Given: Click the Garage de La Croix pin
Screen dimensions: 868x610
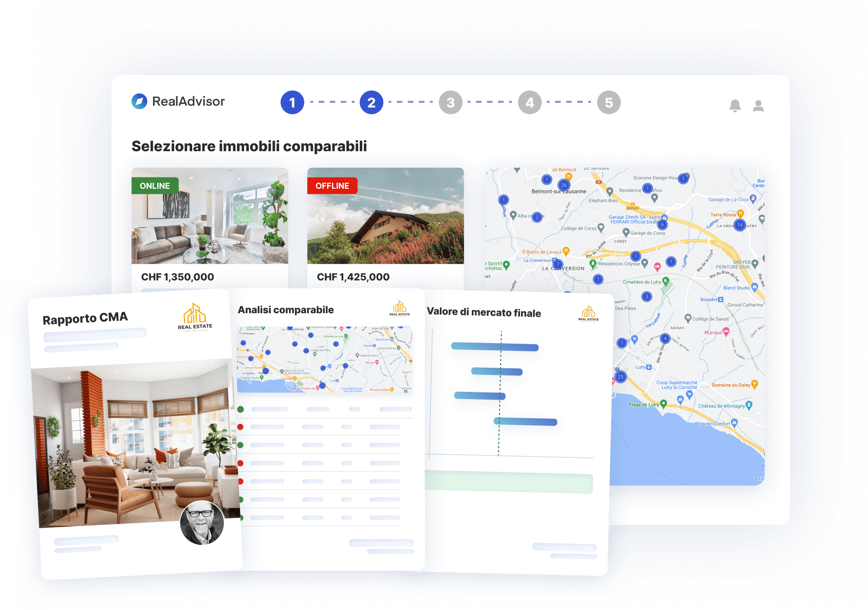Looking at the screenshot, I should pos(753,199).
